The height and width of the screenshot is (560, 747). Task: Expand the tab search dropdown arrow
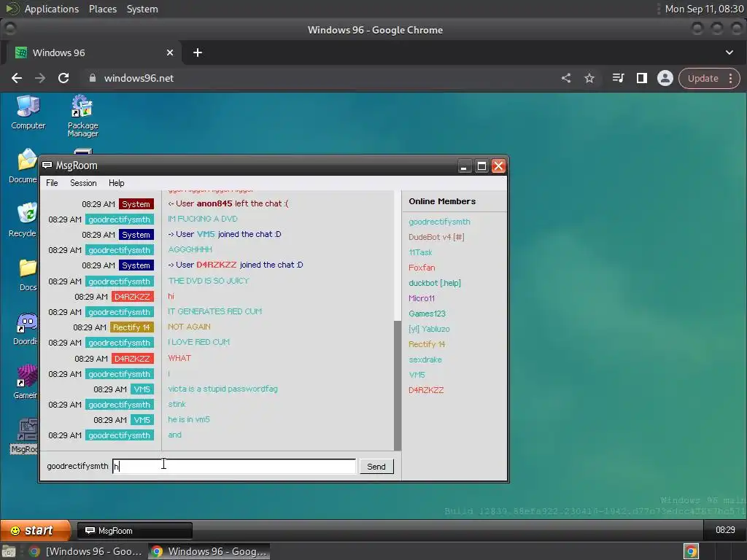729,52
